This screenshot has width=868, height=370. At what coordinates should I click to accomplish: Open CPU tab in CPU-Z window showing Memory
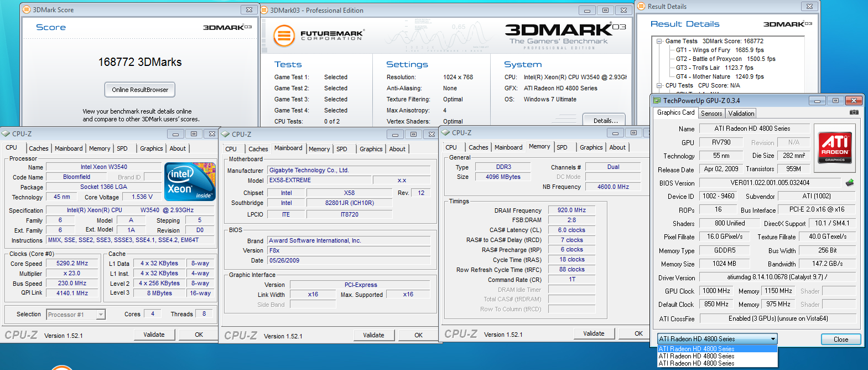[x=451, y=147]
